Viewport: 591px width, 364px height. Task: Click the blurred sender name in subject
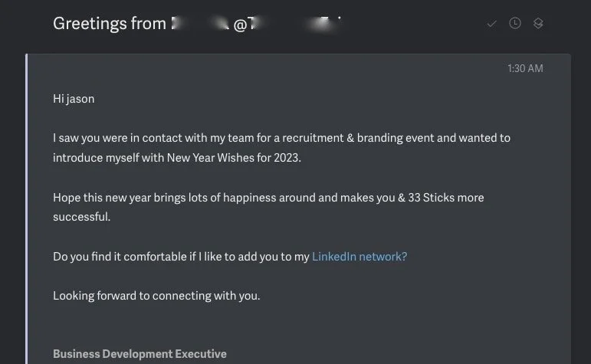pos(199,24)
